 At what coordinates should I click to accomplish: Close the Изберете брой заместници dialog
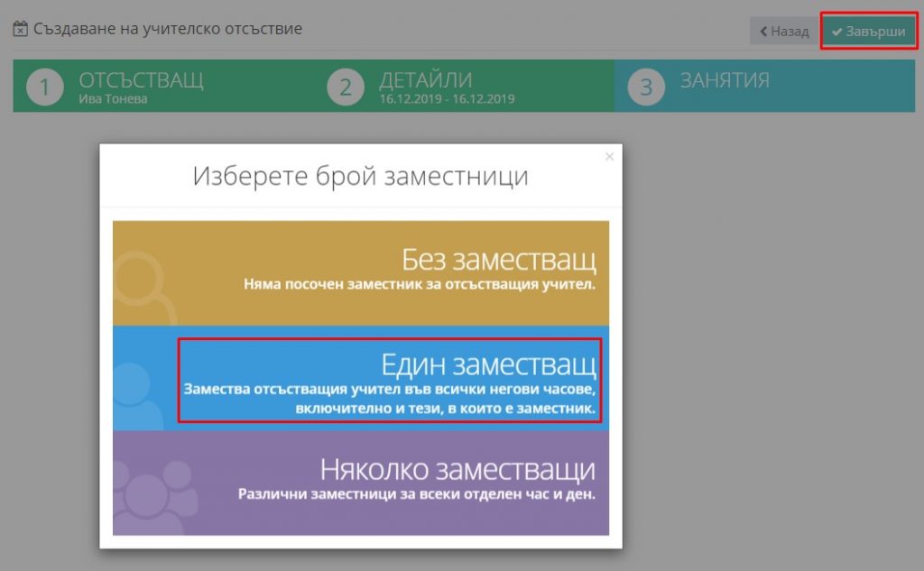tap(609, 156)
